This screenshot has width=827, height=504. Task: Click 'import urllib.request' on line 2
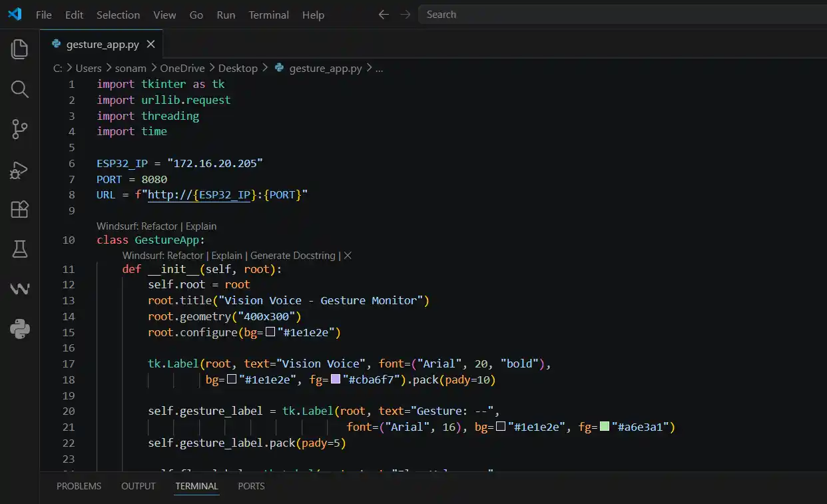point(164,100)
